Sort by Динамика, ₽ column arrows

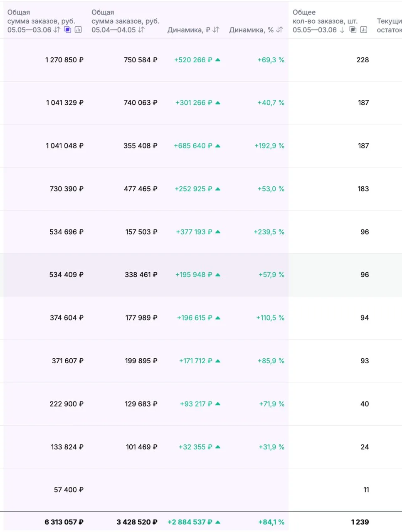click(216, 30)
